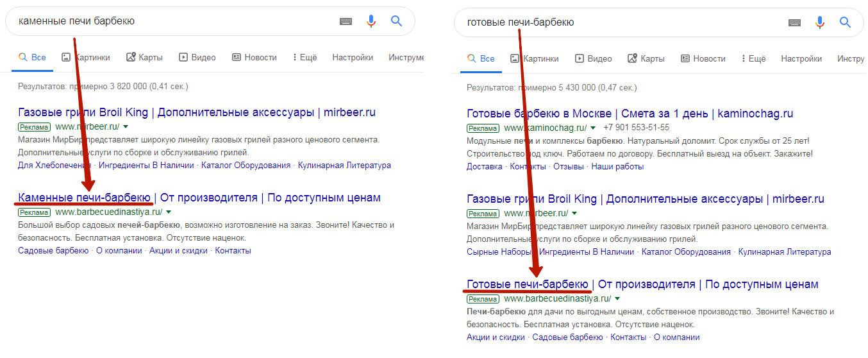Expand left barbecuedinastiya.ru ad dropdown arrow
The image size is (868, 358).
pos(169,212)
